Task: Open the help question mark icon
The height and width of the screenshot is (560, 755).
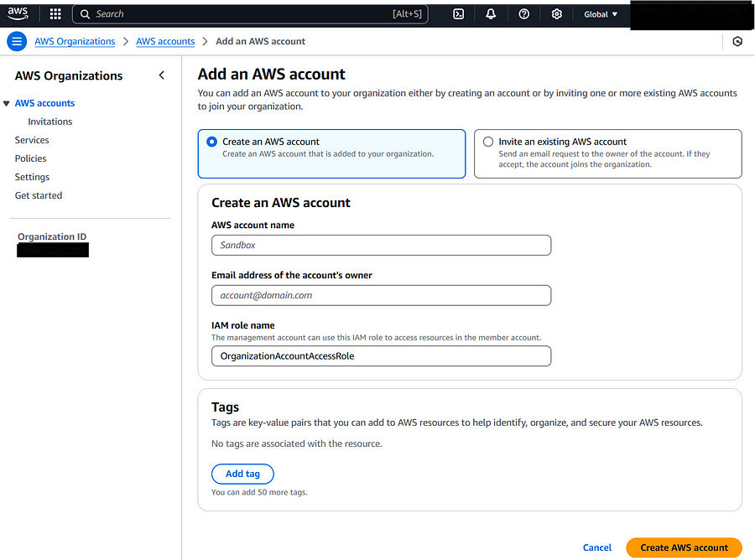Action: click(523, 14)
